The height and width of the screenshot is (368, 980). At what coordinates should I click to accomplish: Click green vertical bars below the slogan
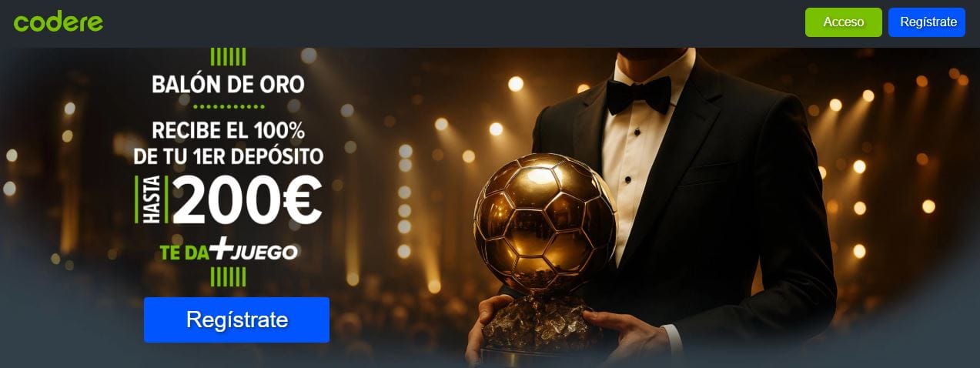(x=228, y=277)
